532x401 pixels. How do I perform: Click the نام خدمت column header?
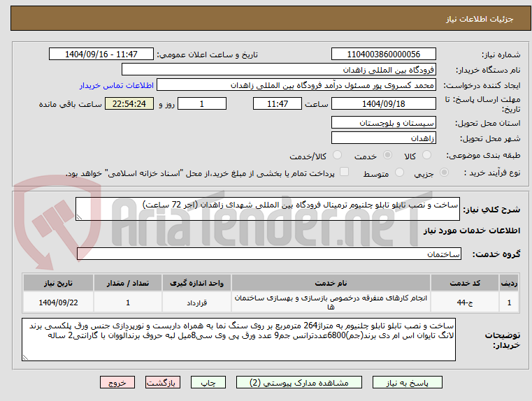point(331,283)
